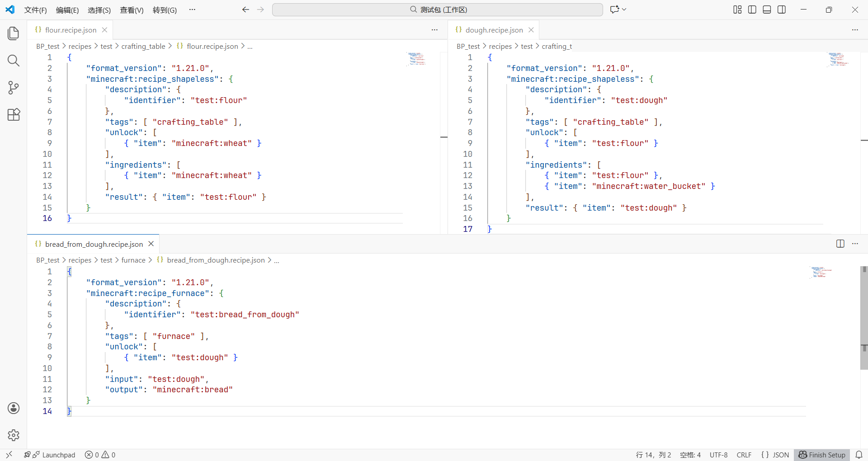This screenshot has height=461, width=868.
Task: Expand the furnace breadcrumb folder
Action: click(133, 260)
